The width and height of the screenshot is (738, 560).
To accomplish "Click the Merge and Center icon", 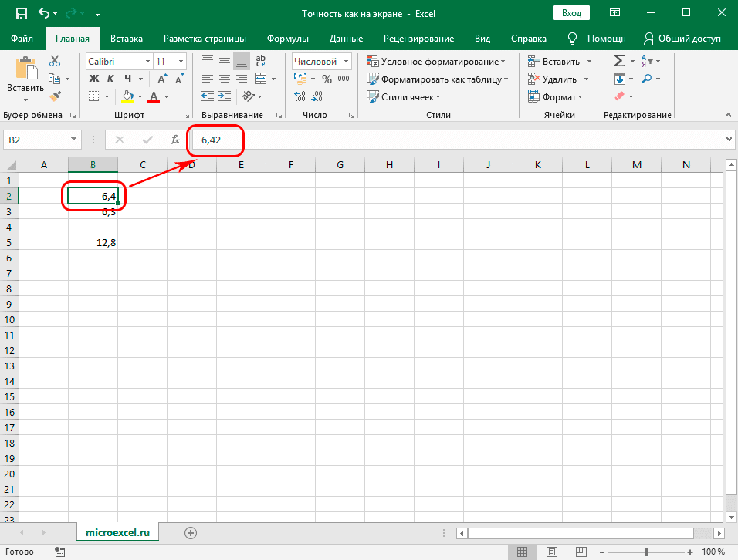I will pyautogui.click(x=262, y=78).
